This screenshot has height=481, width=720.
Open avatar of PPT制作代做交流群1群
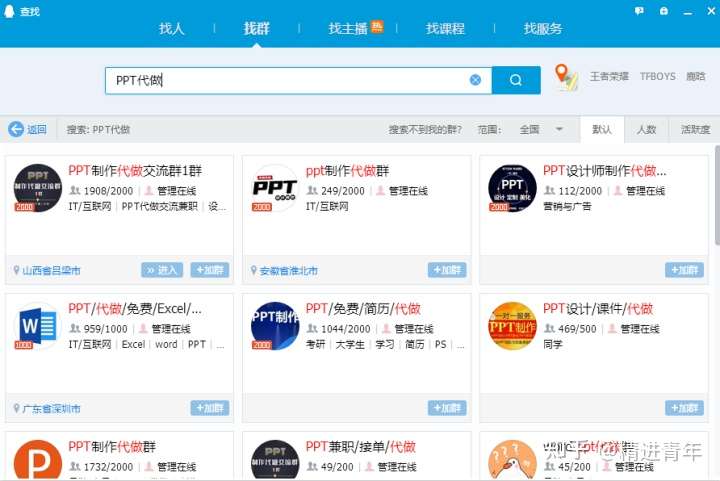(x=38, y=188)
